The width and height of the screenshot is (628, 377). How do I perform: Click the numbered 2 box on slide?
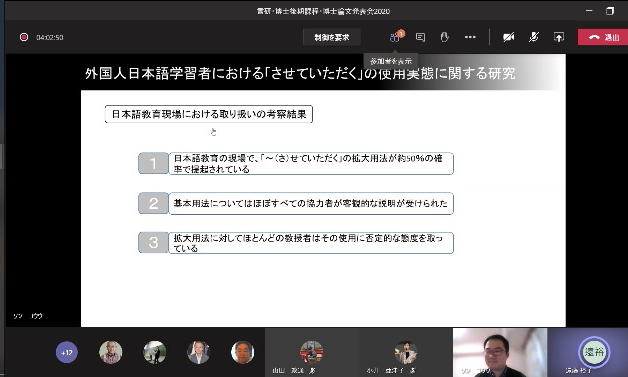click(x=153, y=203)
